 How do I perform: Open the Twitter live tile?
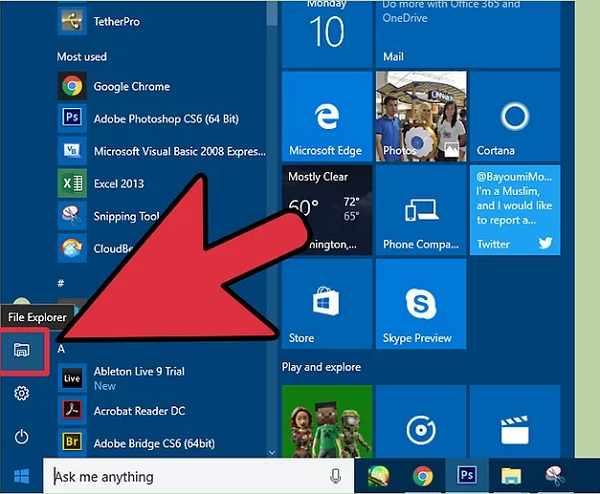coord(514,209)
